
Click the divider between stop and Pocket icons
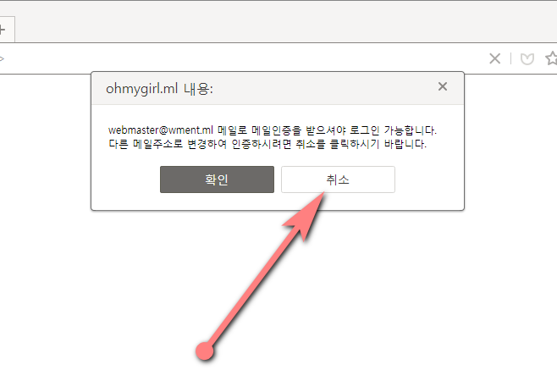coord(510,58)
